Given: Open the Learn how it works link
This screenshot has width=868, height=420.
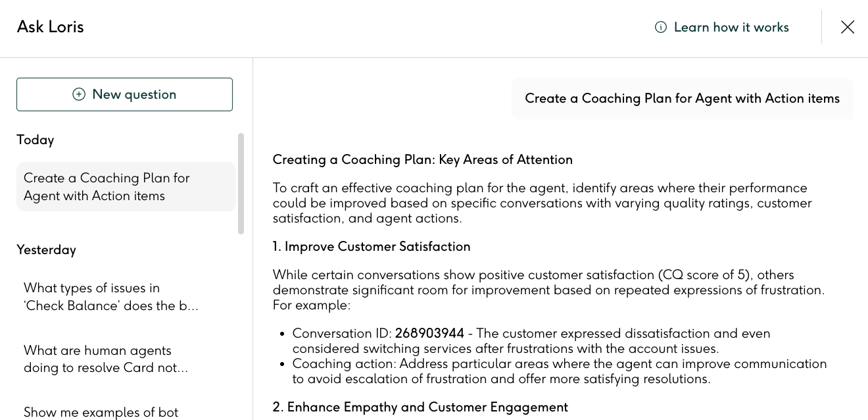Looking at the screenshot, I should tap(731, 27).
